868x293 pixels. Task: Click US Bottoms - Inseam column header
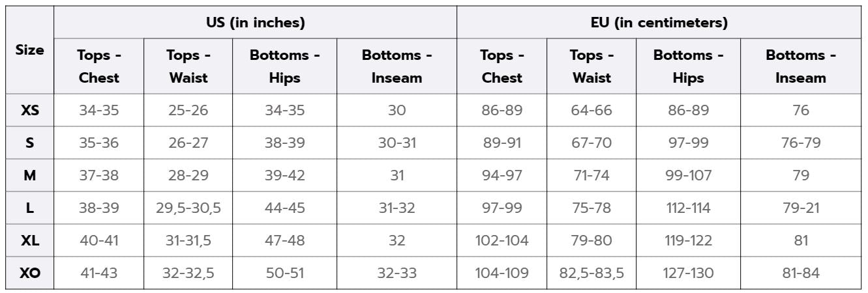coord(397,67)
